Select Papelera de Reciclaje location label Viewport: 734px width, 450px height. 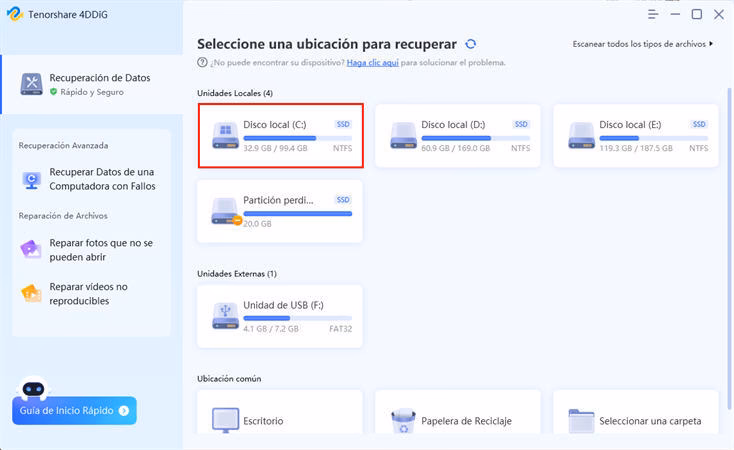(x=466, y=421)
